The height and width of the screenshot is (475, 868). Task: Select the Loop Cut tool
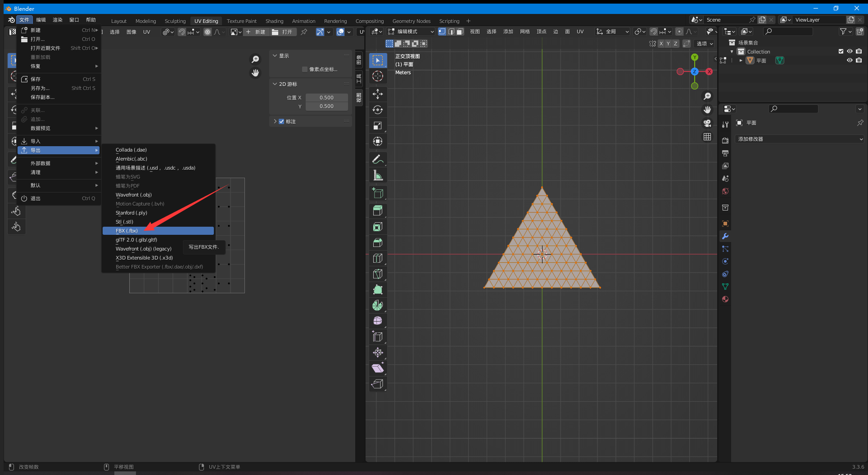click(x=378, y=258)
